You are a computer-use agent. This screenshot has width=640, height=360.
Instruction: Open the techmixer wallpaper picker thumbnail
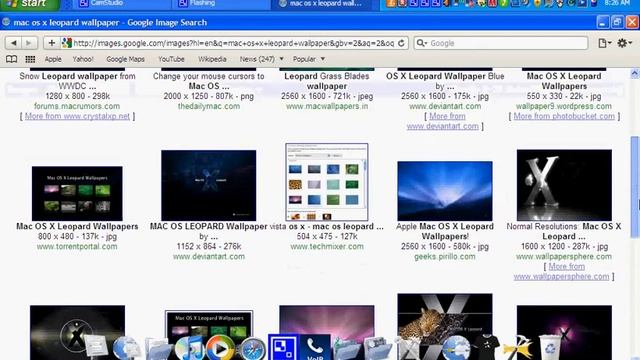tap(327, 182)
